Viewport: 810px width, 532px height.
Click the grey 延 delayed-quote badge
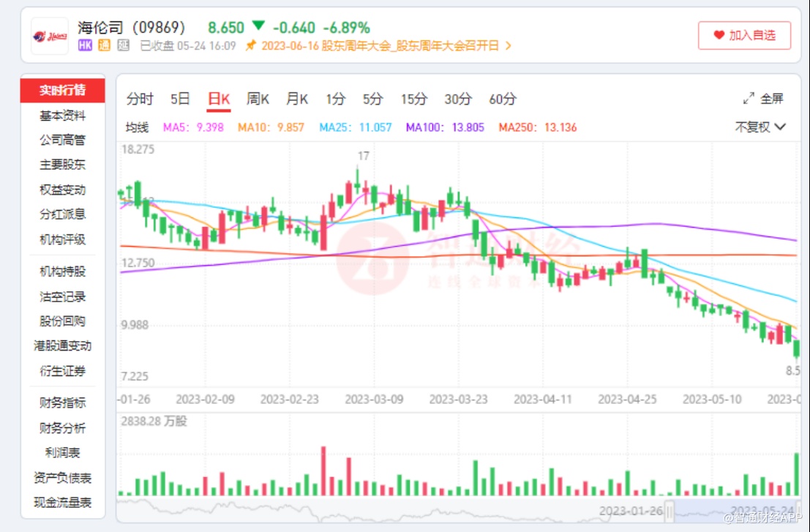124,45
